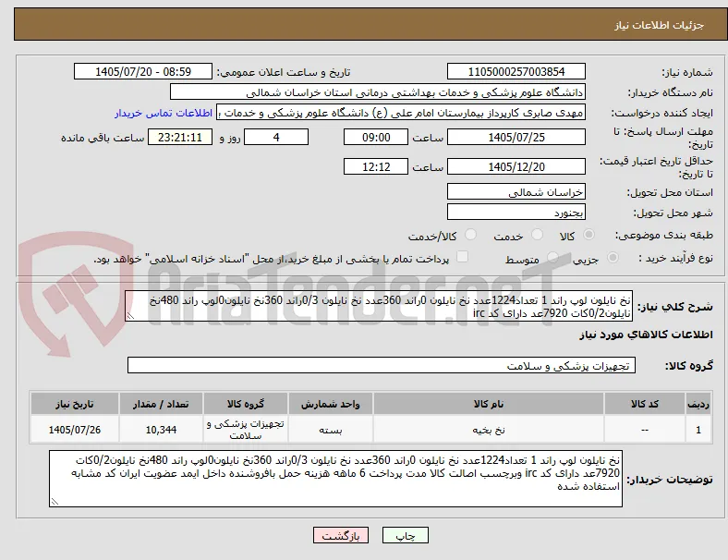Click the گروه کالا field تجهیزات پزشکی

pyautogui.click(x=382, y=365)
